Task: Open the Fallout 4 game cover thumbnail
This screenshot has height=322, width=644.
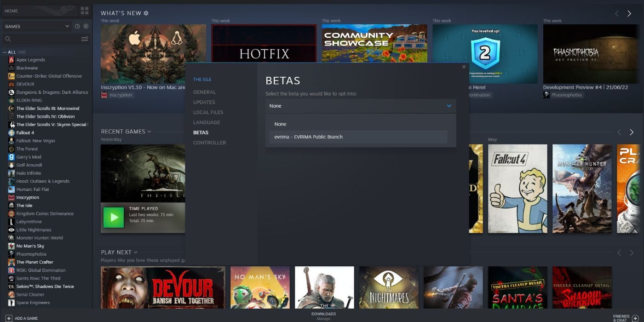Action: (517, 189)
